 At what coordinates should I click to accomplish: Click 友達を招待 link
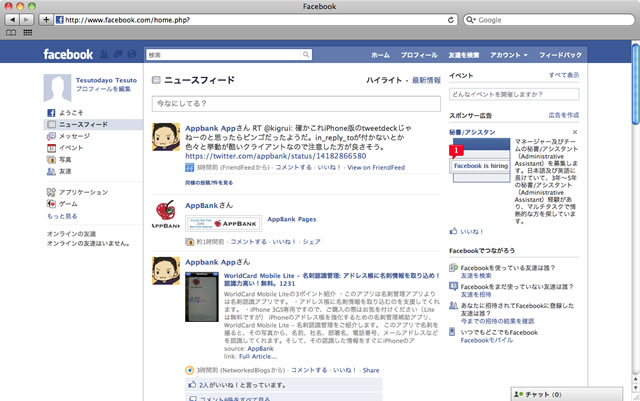[476, 294]
